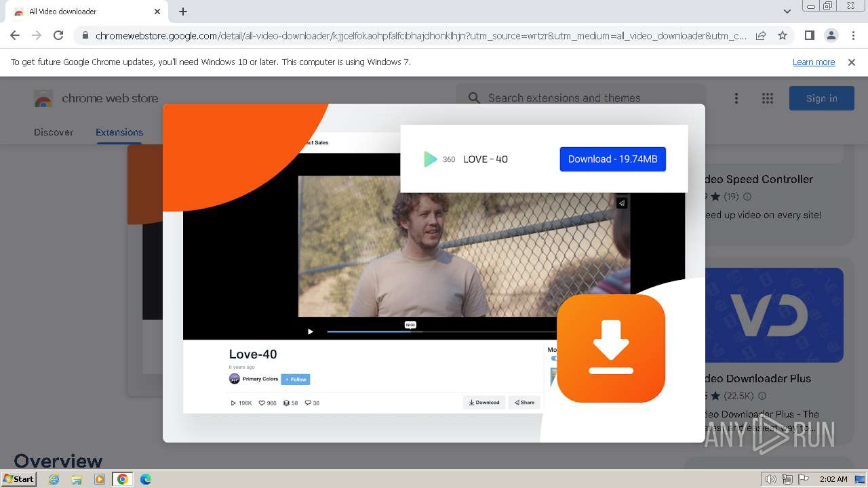Reload the current page

click(x=58, y=35)
